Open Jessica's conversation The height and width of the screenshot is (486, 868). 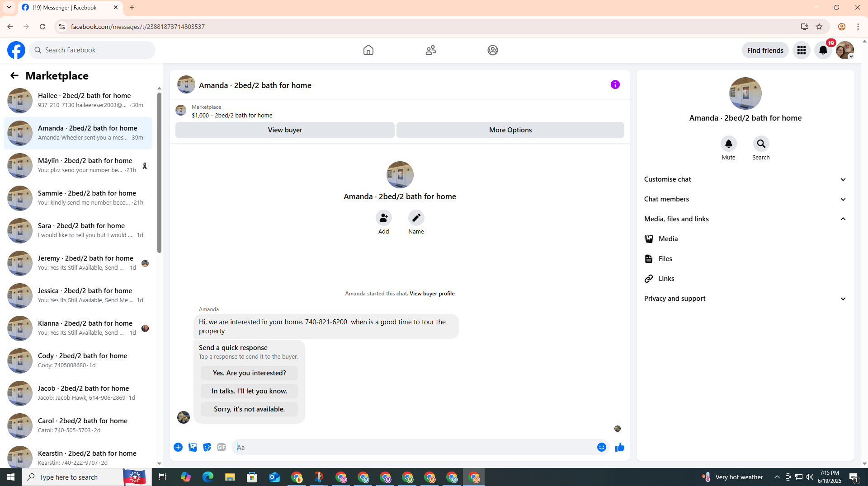78,296
